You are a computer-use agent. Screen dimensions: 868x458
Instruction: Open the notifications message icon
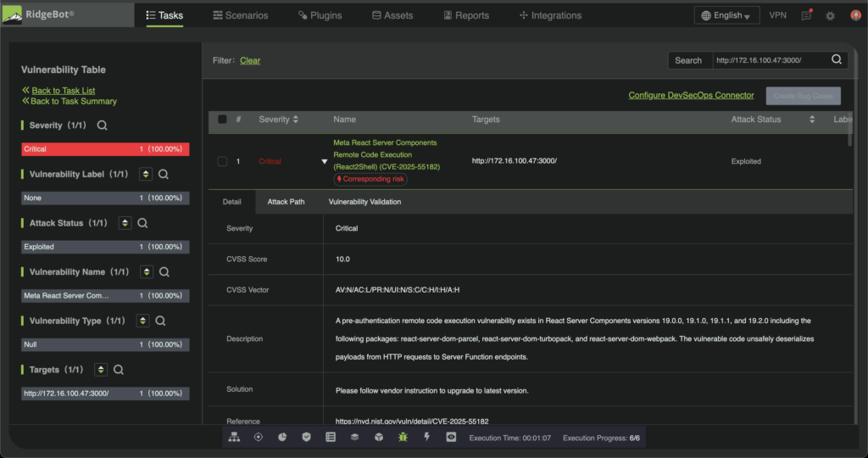point(806,15)
